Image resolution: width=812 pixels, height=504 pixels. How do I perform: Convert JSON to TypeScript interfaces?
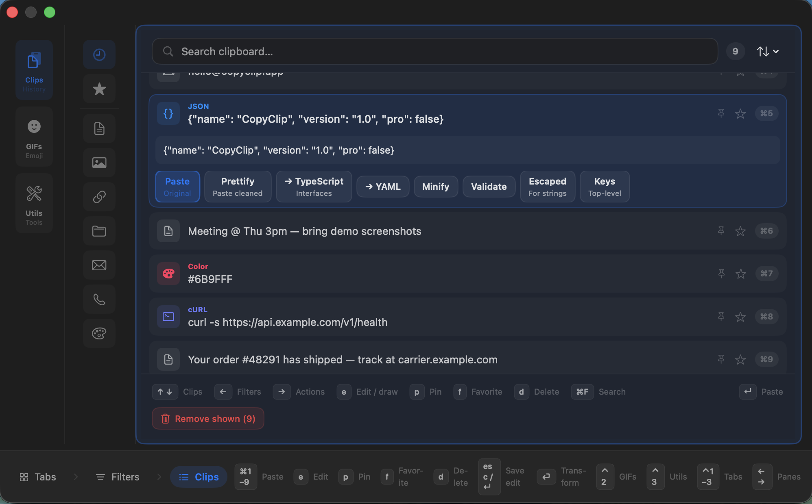pyautogui.click(x=314, y=187)
